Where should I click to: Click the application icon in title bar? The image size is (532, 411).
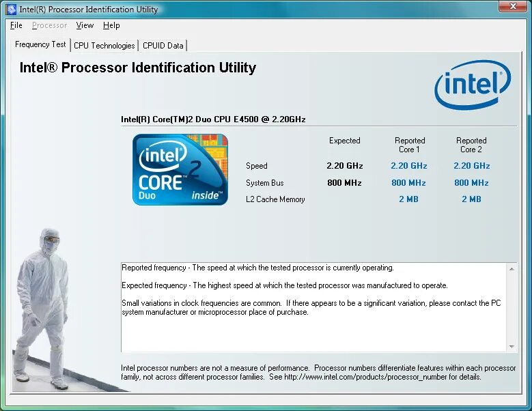click(11, 9)
